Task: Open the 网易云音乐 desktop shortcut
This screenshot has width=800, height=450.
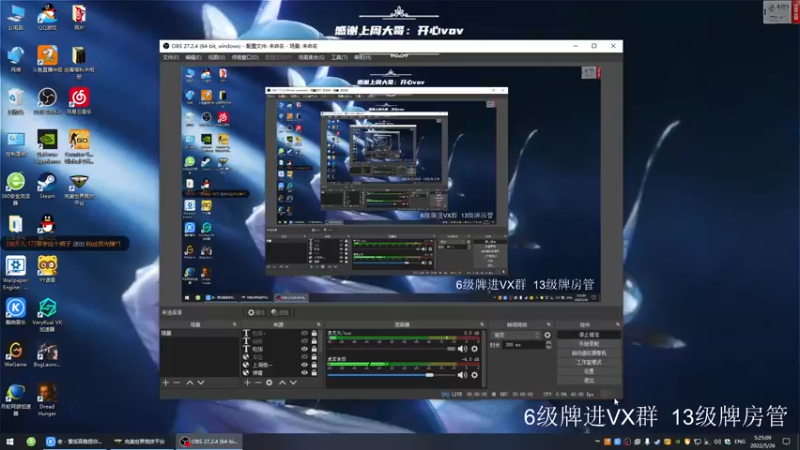Action: click(x=79, y=101)
